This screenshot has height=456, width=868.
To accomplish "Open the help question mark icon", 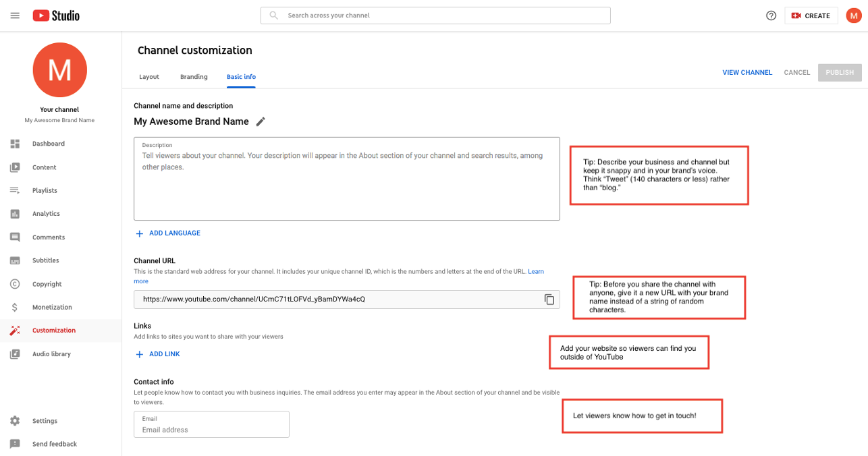I will click(x=771, y=16).
